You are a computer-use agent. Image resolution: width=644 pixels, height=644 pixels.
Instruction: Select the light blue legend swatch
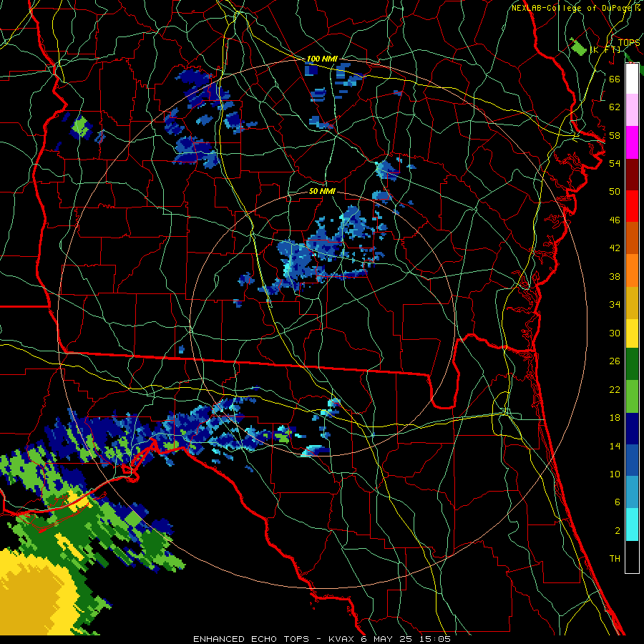(x=632, y=492)
